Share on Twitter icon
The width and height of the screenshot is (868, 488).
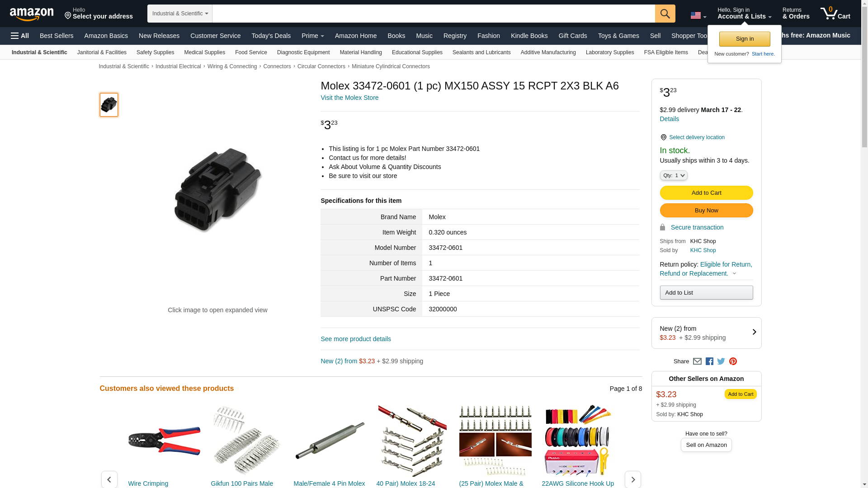click(x=721, y=361)
